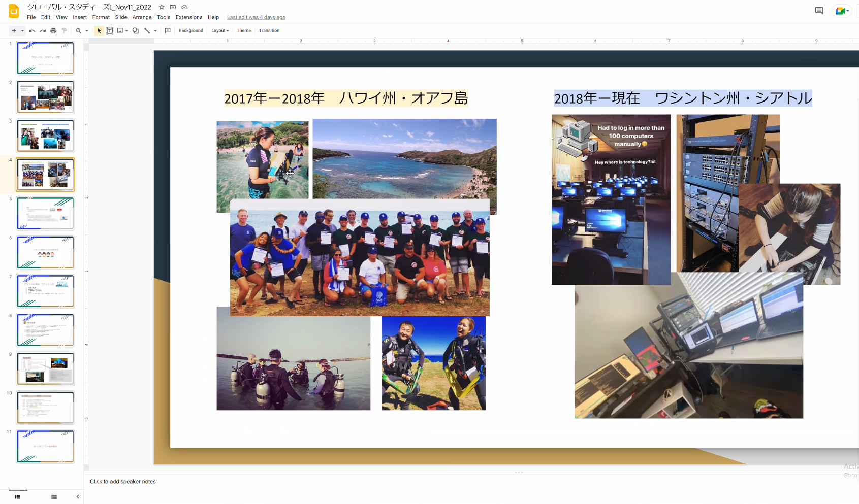Screen dimensions: 859x504
Task: Select the Text box tool
Action: coord(110,31)
